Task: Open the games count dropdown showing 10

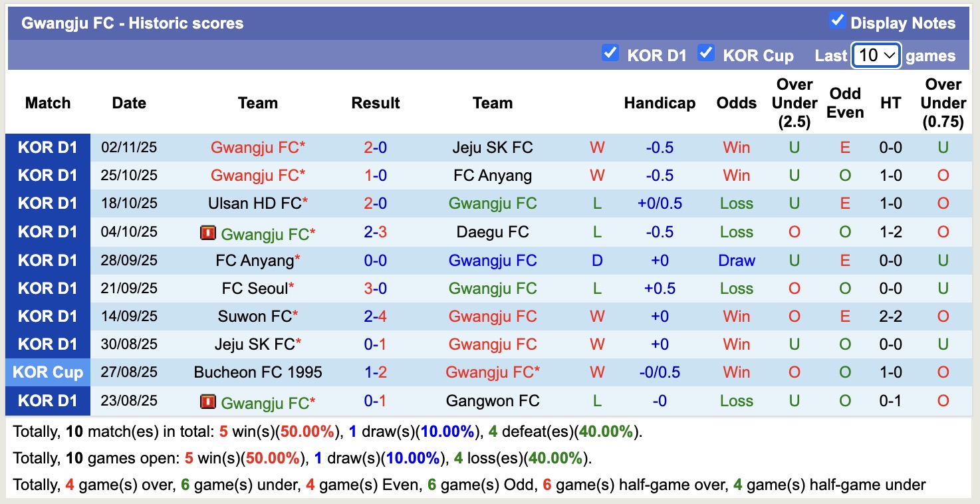Action: click(876, 56)
